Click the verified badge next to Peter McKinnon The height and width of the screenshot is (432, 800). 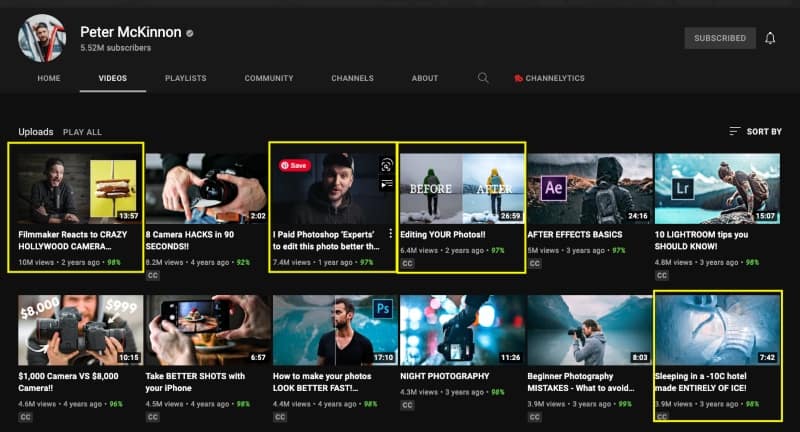point(190,33)
